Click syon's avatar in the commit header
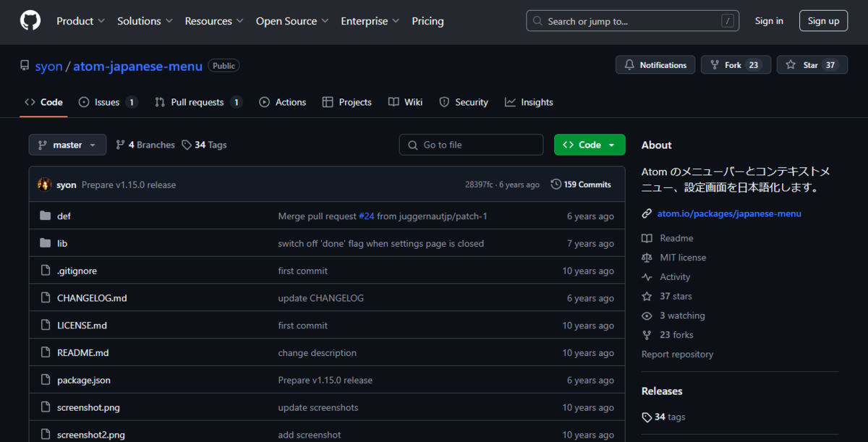This screenshot has width=868, height=442. pos(45,184)
